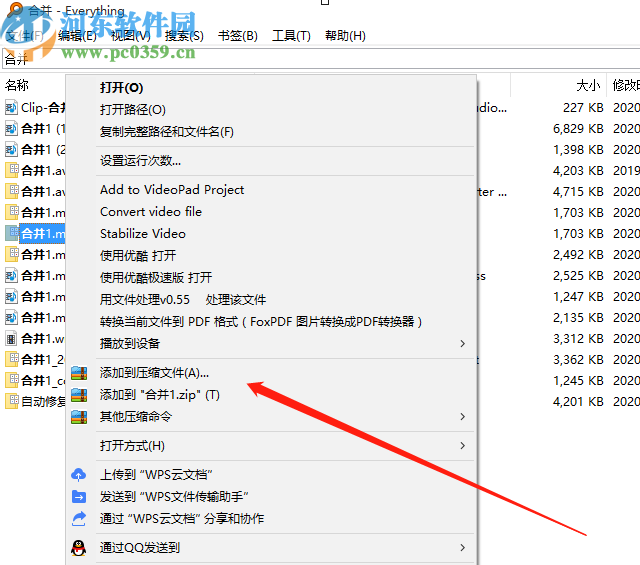Click the Everything magnifier icon in title bar
This screenshot has height=565, width=640.
[15, 9]
